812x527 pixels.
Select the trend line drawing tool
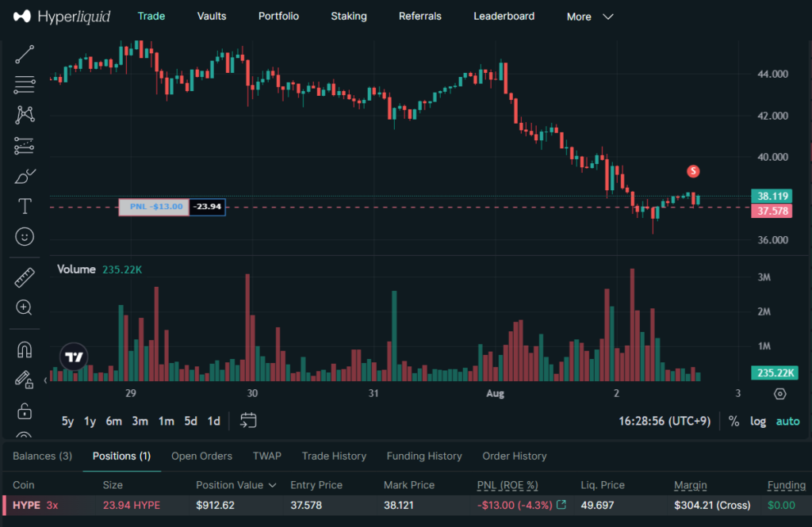pyautogui.click(x=25, y=55)
